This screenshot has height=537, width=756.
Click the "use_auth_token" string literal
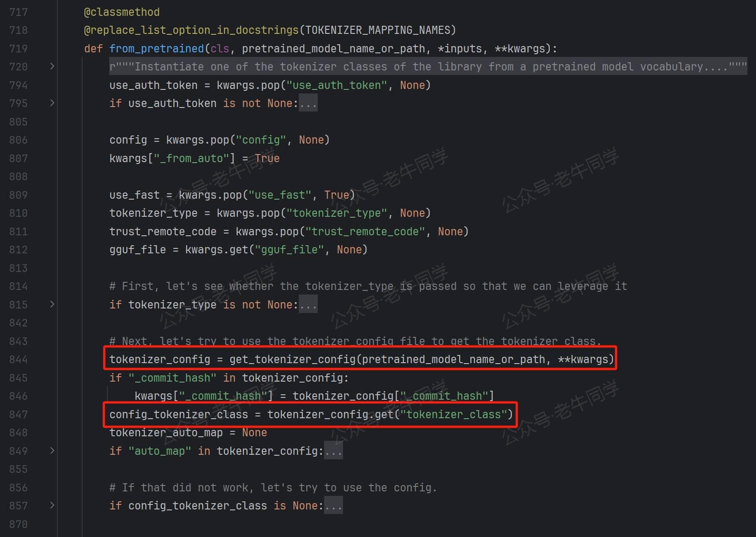pos(337,85)
